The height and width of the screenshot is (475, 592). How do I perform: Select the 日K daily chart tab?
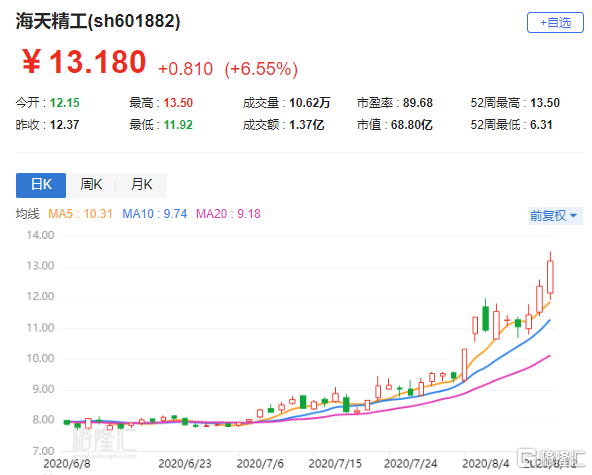41,185
